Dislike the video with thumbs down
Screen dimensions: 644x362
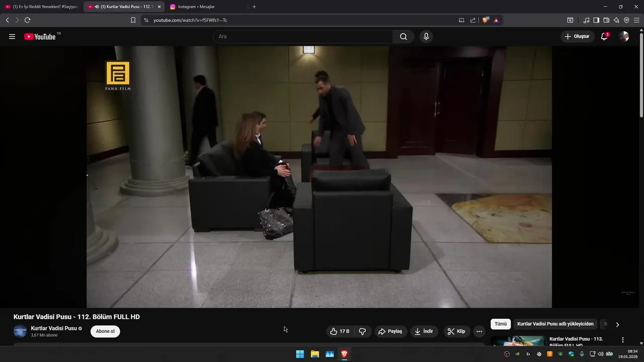coord(362,331)
